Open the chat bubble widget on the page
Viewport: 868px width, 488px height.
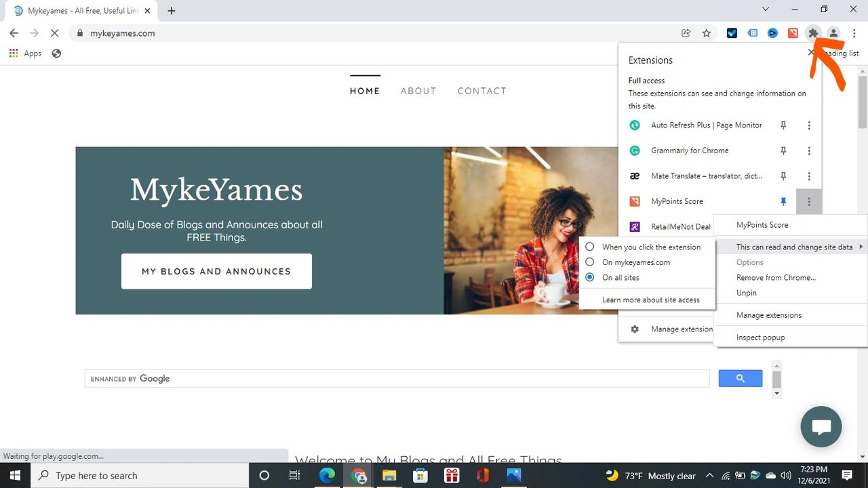click(x=821, y=427)
